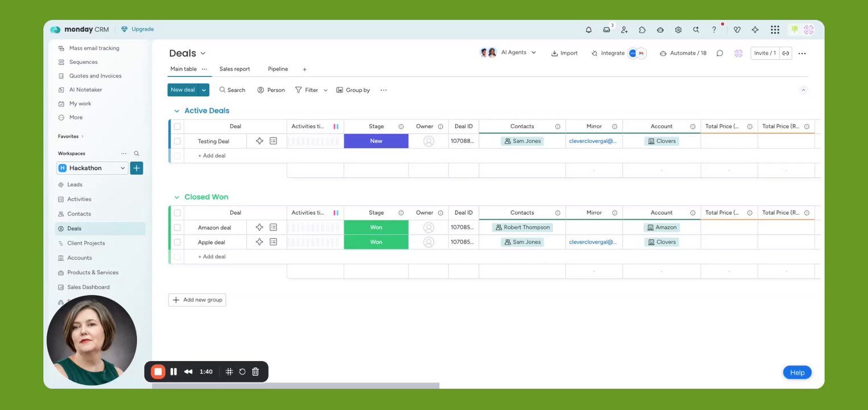Open Leads in the sidebar
This screenshot has width=868, height=410.
[75, 184]
